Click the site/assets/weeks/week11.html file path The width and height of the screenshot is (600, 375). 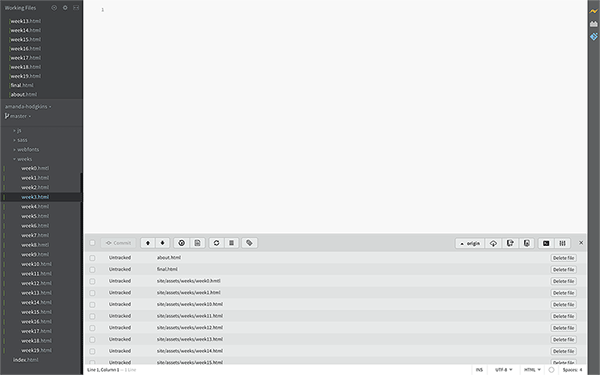(190, 316)
